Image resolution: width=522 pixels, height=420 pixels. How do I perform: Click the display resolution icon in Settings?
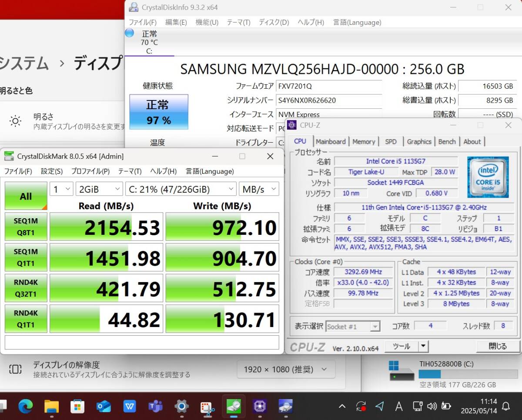(15, 370)
